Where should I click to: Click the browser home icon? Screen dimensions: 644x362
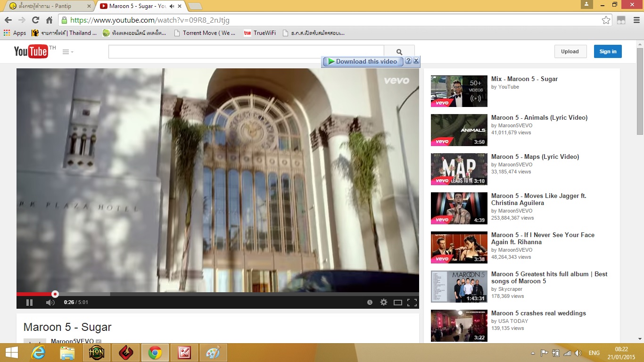[49, 20]
